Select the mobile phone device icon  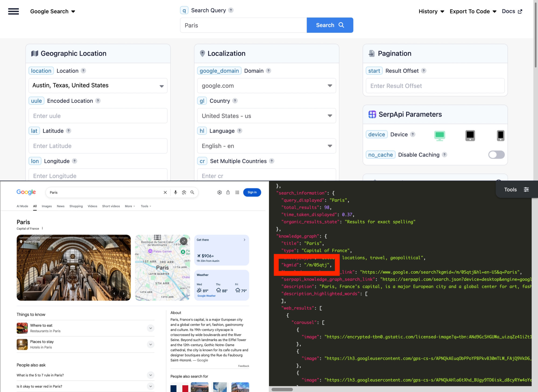(x=501, y=135)
